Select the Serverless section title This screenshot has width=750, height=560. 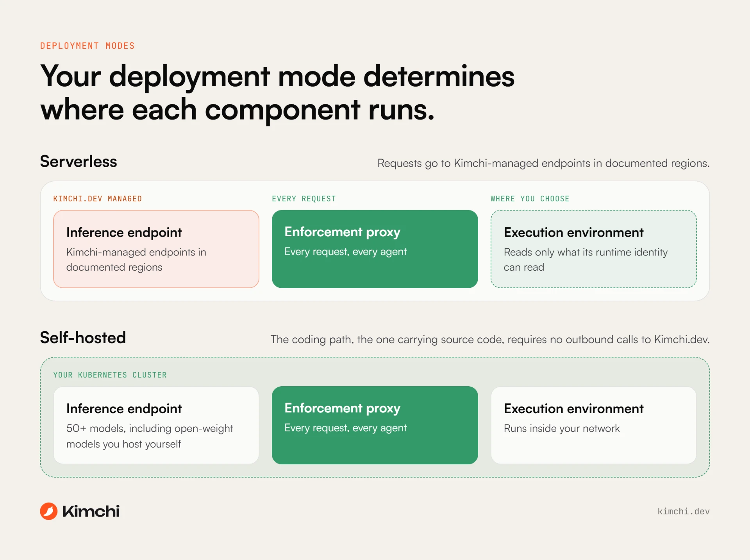coord(79,162)
